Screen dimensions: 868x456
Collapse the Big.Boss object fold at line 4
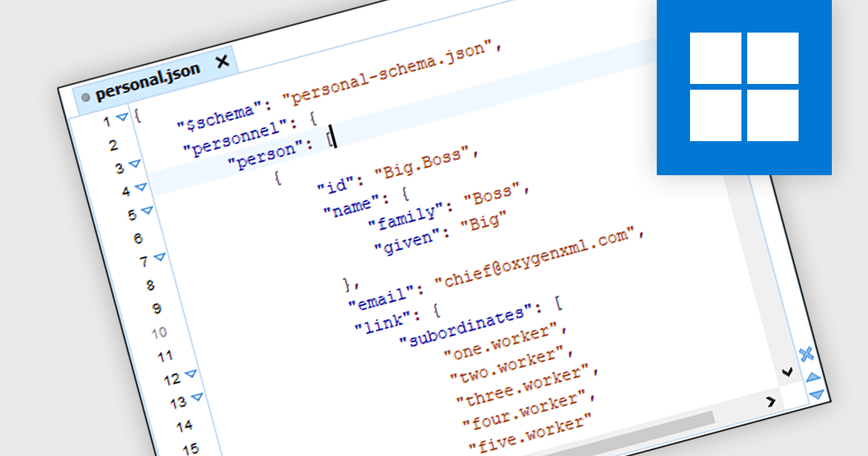point(141,188)
